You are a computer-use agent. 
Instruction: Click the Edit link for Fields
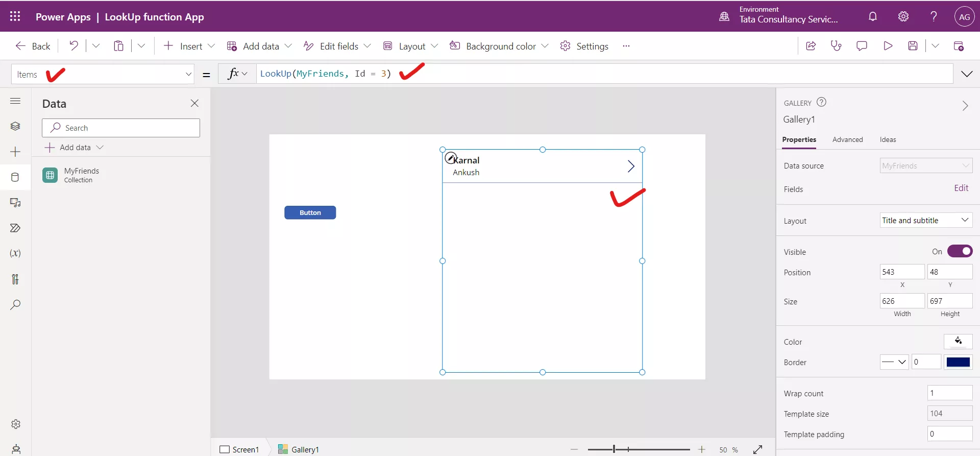tap(961, 188)
